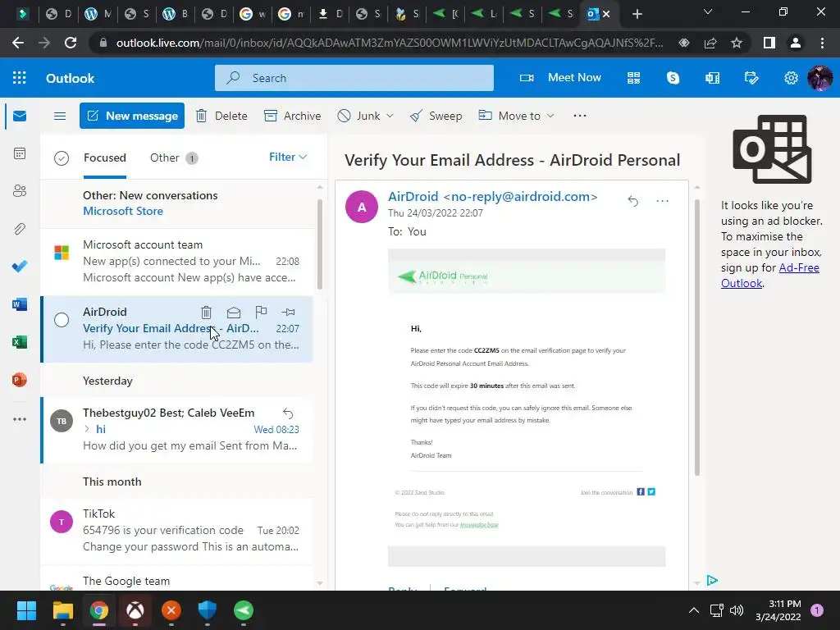
Task: Open the Ad-Free Outlook link
Action: 769,276
